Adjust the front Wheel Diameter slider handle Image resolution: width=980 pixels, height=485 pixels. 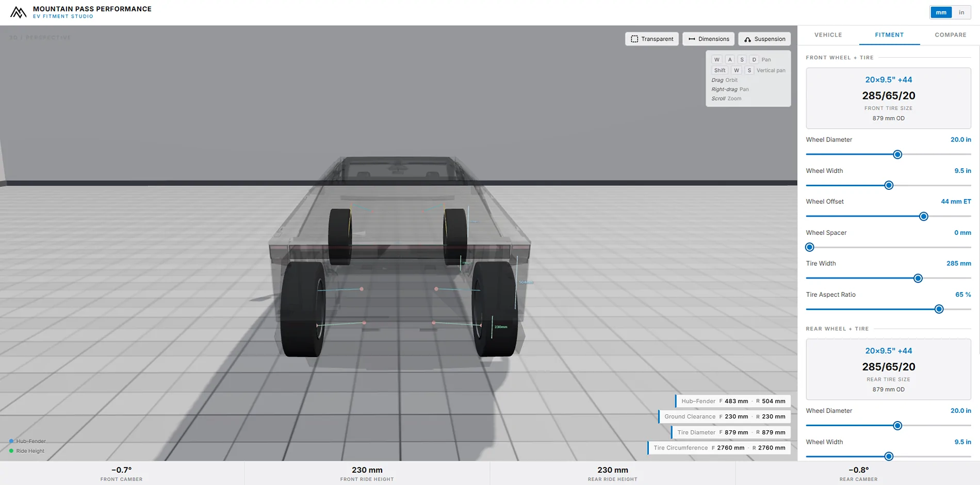897,154
